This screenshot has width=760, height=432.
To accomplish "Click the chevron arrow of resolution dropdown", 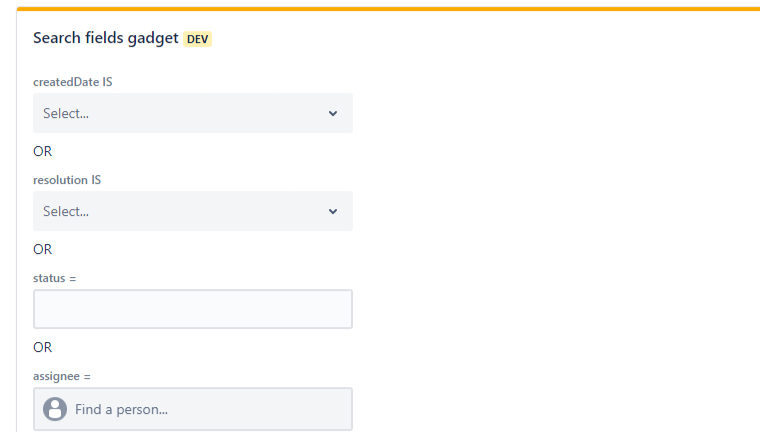I will pos(333,211).
